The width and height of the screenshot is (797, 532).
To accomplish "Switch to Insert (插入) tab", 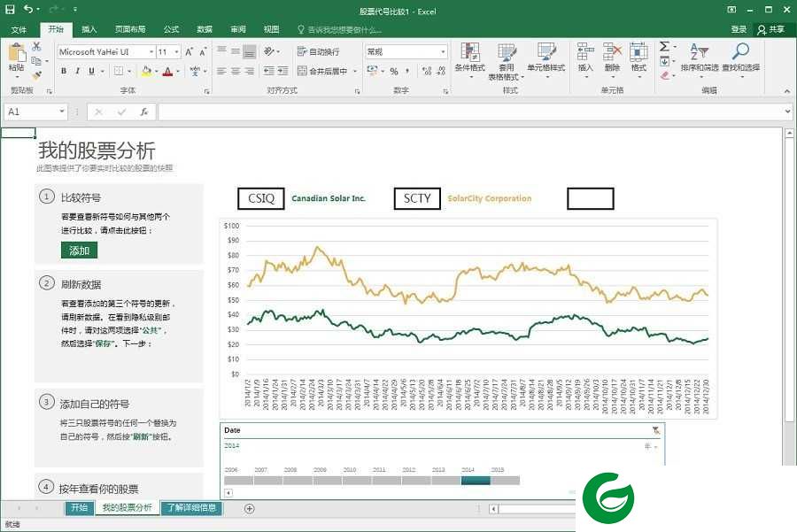I will pyautogui.click(x=89, y=29).
